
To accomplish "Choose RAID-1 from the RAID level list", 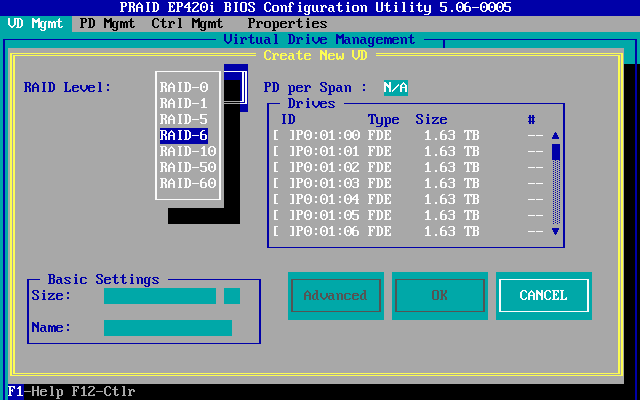I will click(x=184, y=103).
